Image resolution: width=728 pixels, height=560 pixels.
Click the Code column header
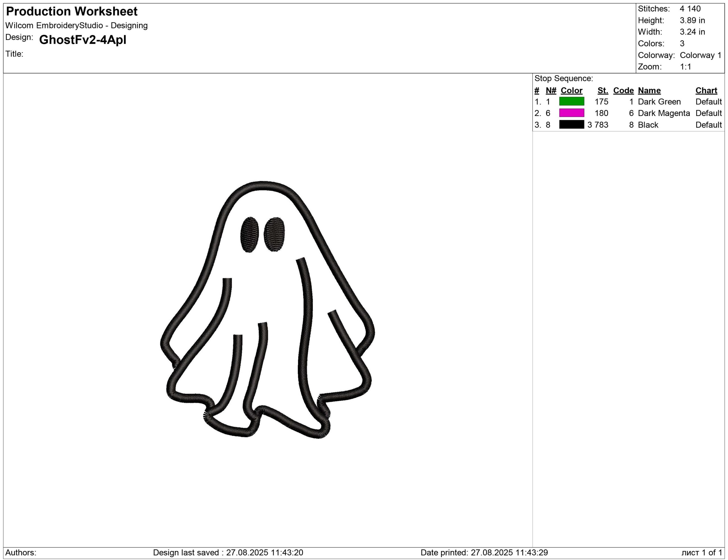[x=623, y=91]
